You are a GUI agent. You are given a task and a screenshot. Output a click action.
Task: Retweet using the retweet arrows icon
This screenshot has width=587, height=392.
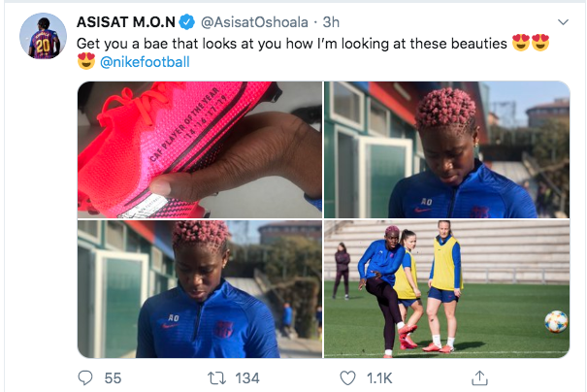(217, 377)
